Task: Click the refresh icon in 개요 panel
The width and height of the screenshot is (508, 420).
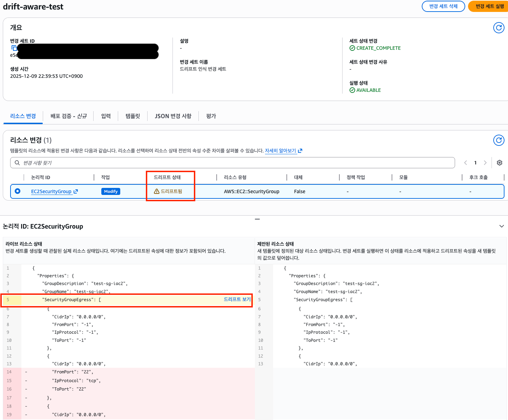Action: click(x=499, y=28)
